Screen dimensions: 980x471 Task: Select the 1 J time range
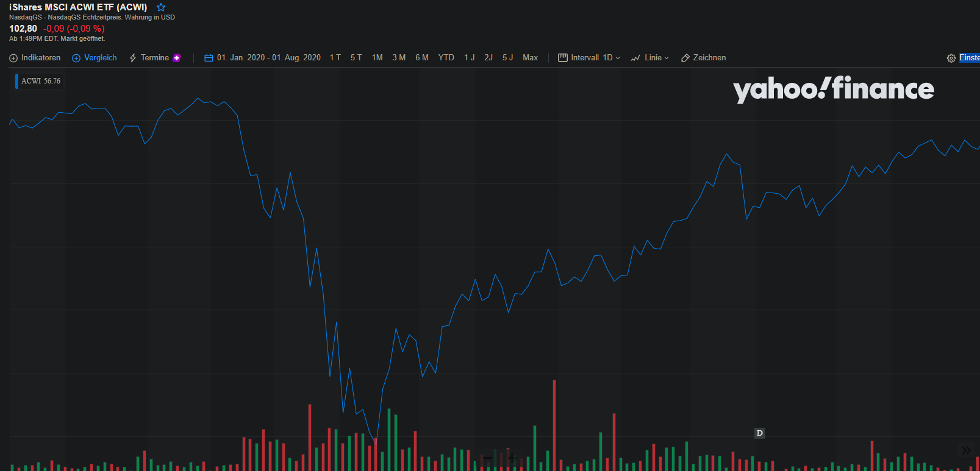tap(470, 58)
